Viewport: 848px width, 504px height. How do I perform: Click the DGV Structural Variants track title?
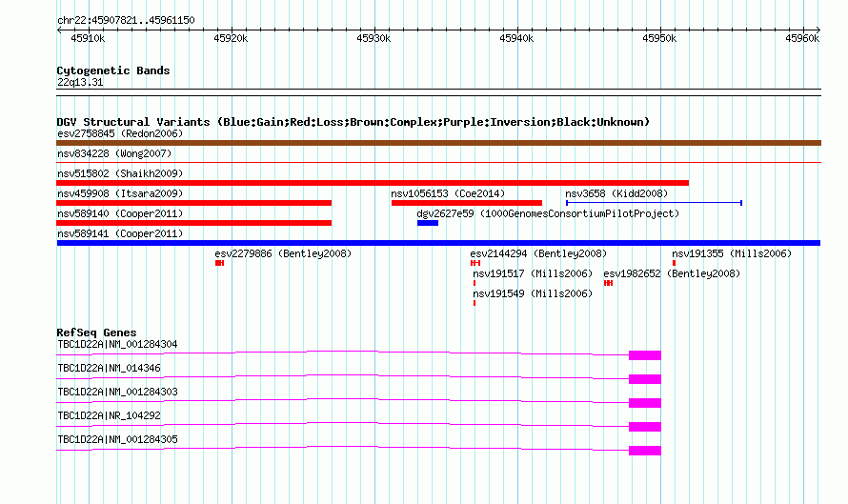[x=353, y=122]
